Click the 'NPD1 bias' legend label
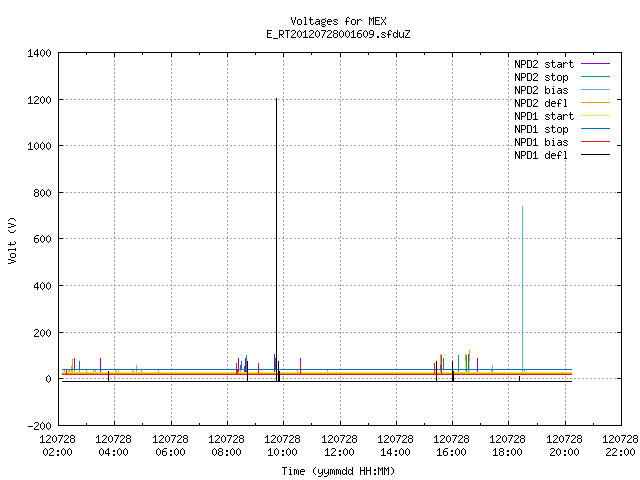Image resolution: width=640 pixels, height=480 pixels. point(541,142)
